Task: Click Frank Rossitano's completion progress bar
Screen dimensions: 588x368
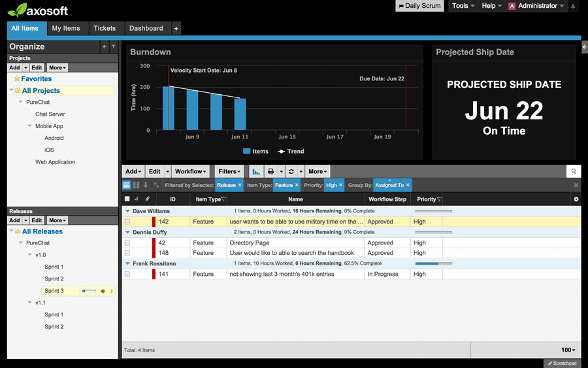Action: tap(434, 263)
